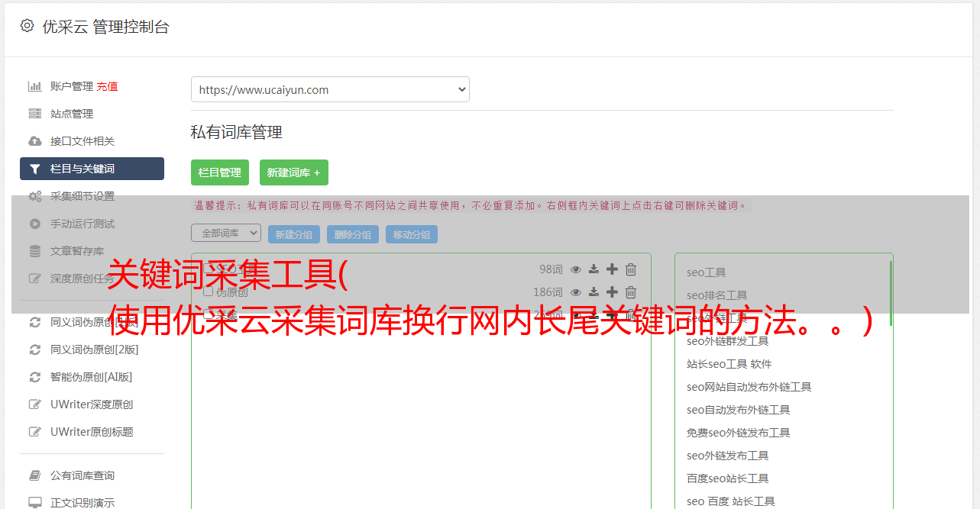Click the 移动分组 button

coord(412,234)
